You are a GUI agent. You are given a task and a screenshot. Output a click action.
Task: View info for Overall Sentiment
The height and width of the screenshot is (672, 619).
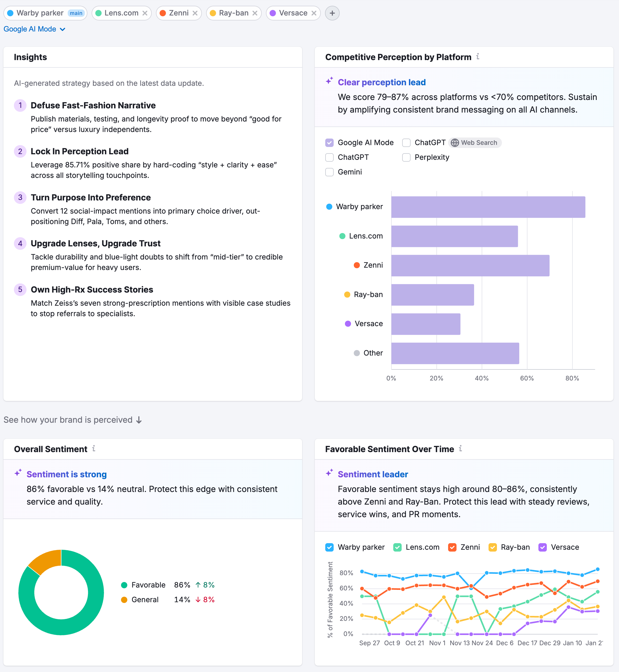[x=94, y=449]
